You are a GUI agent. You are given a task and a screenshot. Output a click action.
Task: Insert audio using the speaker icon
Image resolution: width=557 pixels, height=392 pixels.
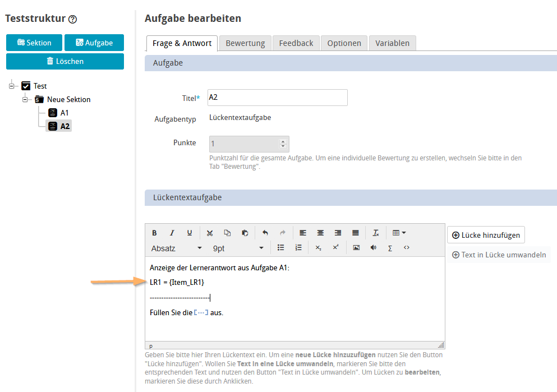click(x=372, y=247)
